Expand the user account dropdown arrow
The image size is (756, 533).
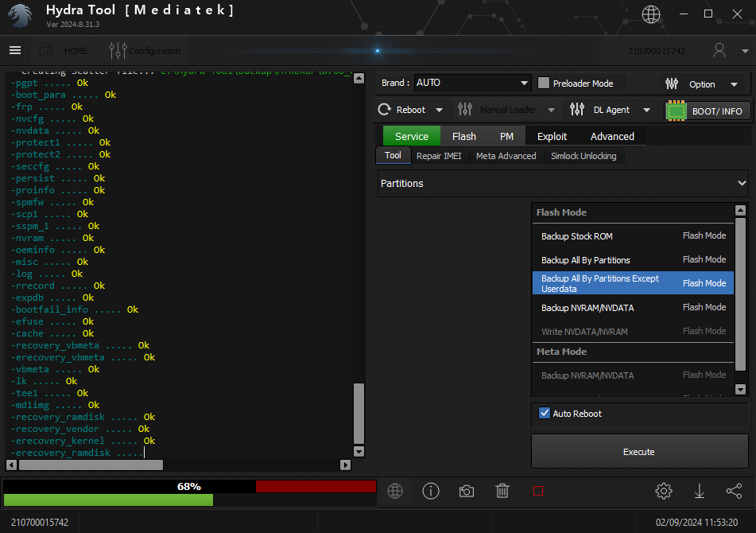745,51
